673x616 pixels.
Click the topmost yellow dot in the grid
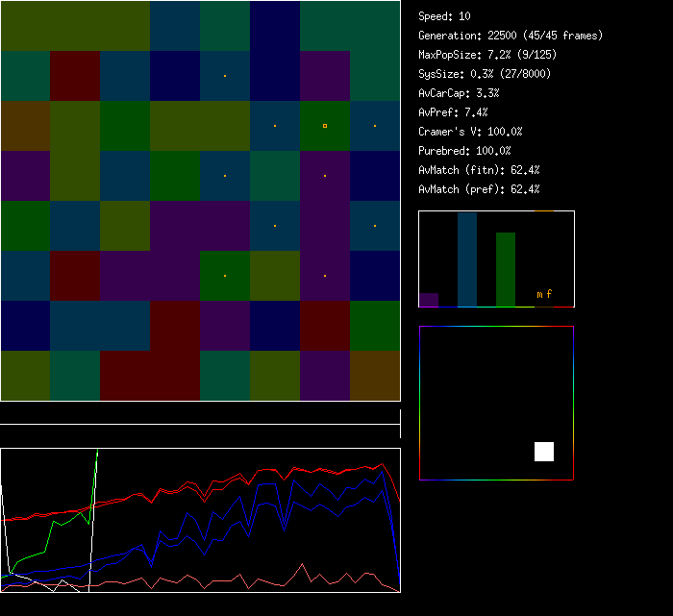[225, 76]
